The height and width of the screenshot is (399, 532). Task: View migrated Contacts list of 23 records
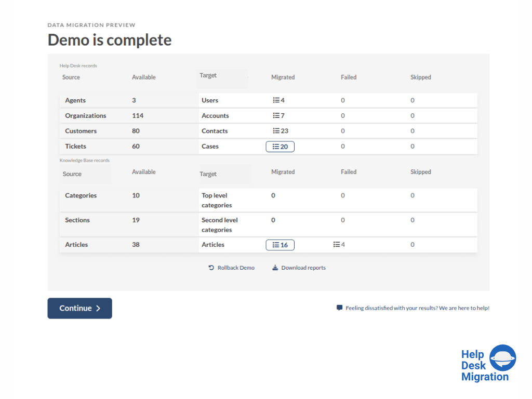coord(281,131)
